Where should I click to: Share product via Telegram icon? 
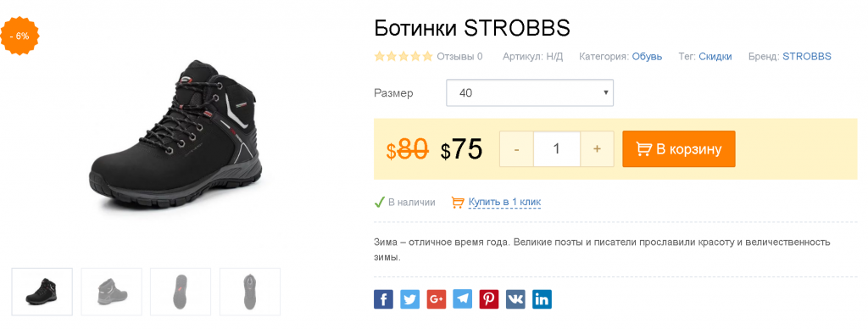(463, 299)
